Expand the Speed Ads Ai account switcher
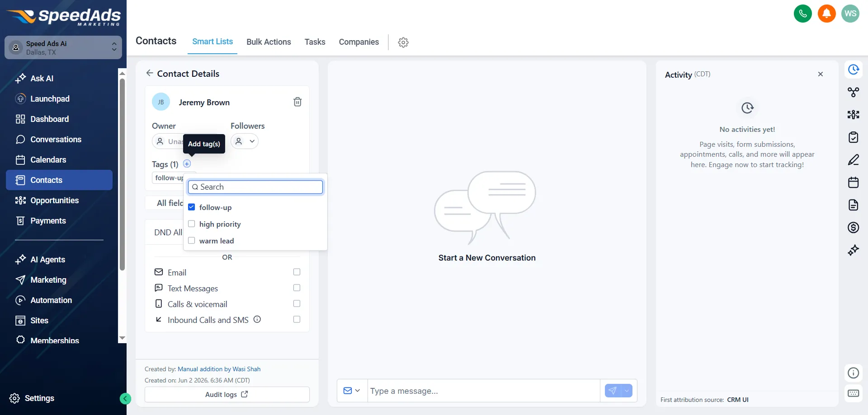 click(63, 47)
